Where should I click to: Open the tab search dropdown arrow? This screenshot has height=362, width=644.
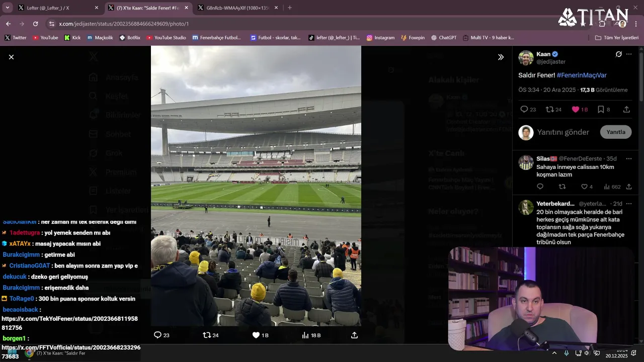point(7,8)
